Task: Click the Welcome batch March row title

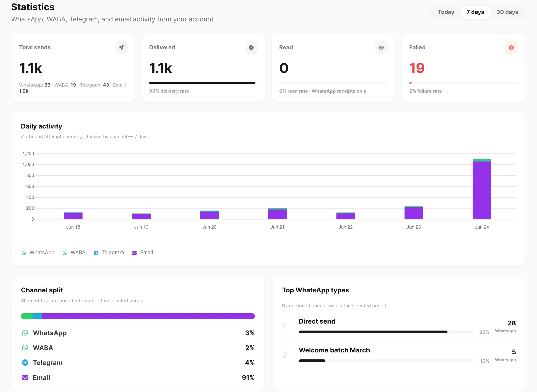Action: point(334,350)
